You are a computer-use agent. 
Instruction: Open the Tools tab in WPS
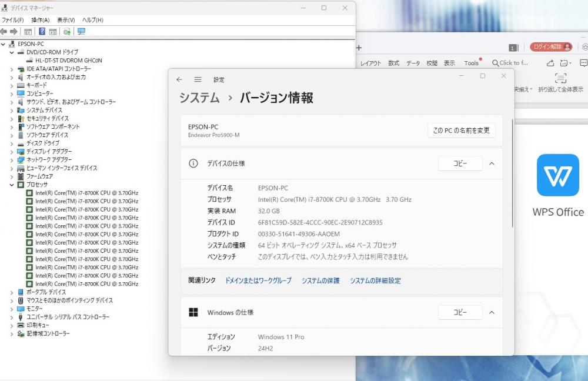tap(472, 63)
